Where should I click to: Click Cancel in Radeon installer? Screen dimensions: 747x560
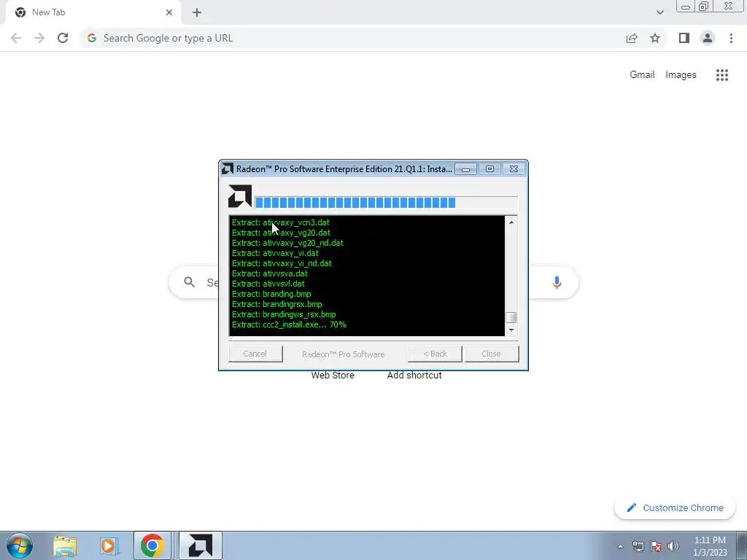click(x=255, y=354)
